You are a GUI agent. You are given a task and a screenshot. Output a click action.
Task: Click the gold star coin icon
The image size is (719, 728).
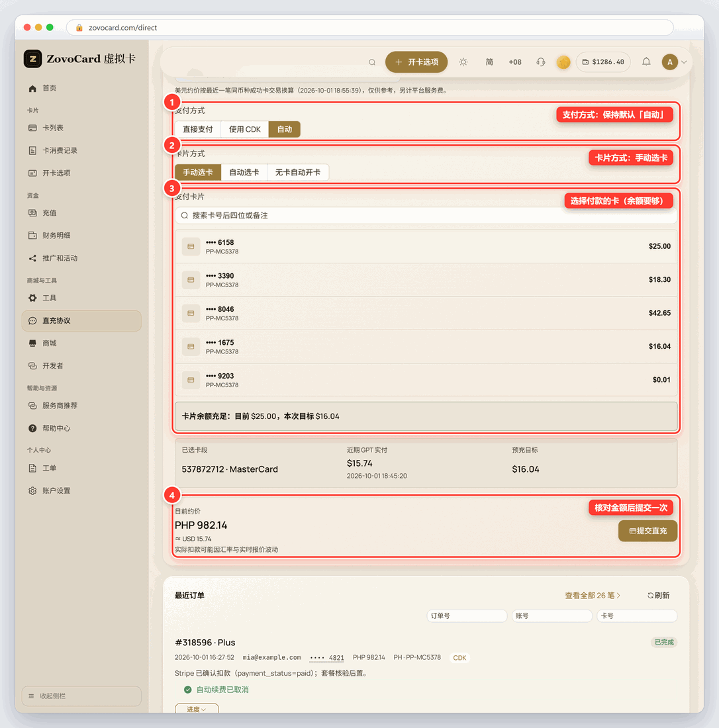tap(563, 62)
